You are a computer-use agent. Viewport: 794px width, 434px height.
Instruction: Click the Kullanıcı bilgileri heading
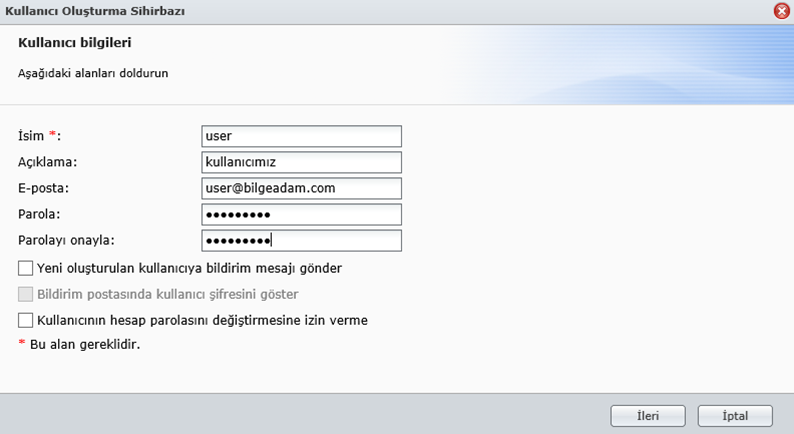coord(74,43)
